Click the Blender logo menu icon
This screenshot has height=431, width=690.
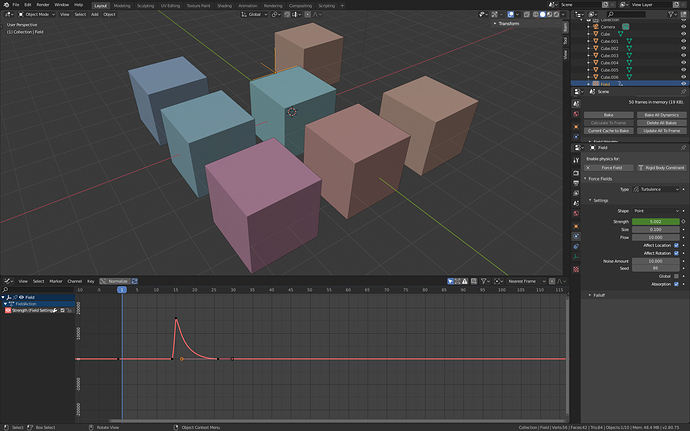[x=6, y=5]
